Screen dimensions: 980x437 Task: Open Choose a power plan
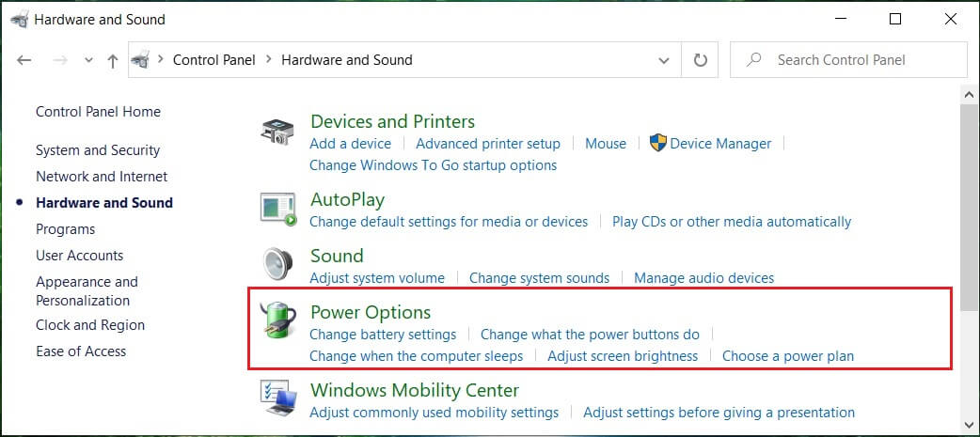787,356
